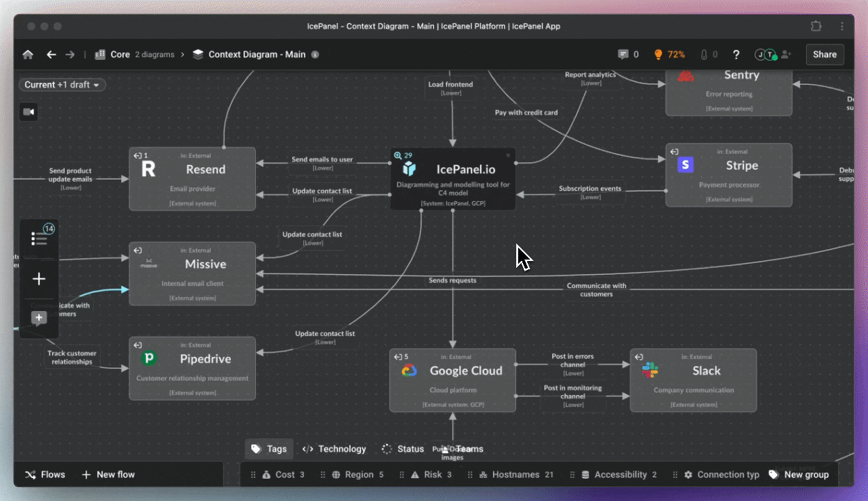Add a comment with the speech bubble icon
Image resolution: width=868 pixels, height=501 pixels.
tap(40, 318)
